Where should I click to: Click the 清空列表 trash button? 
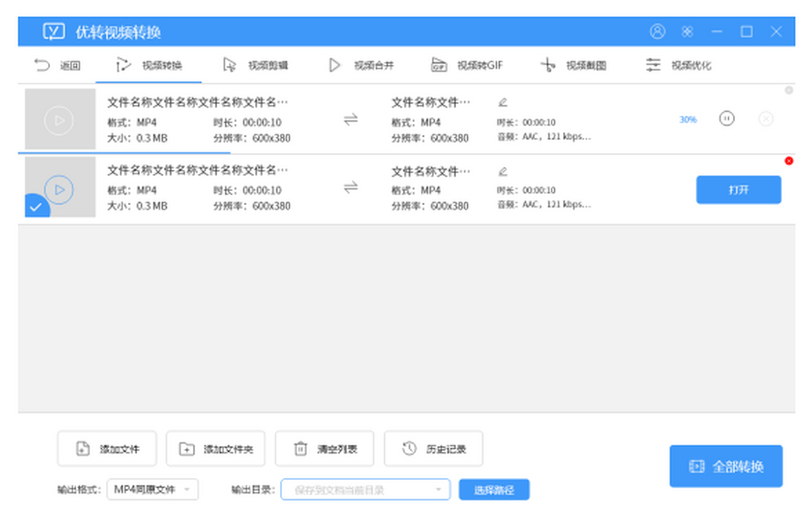pyautogui.click(x=324, y=449)
